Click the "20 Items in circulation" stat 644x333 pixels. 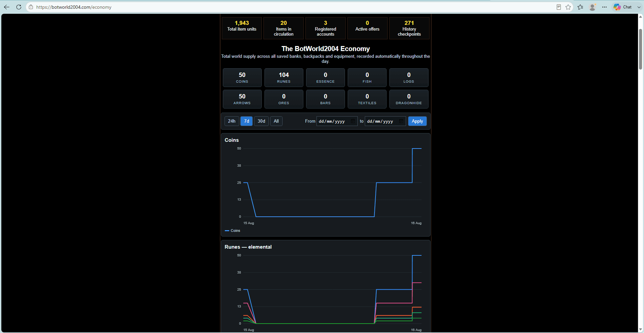point(284,28)
